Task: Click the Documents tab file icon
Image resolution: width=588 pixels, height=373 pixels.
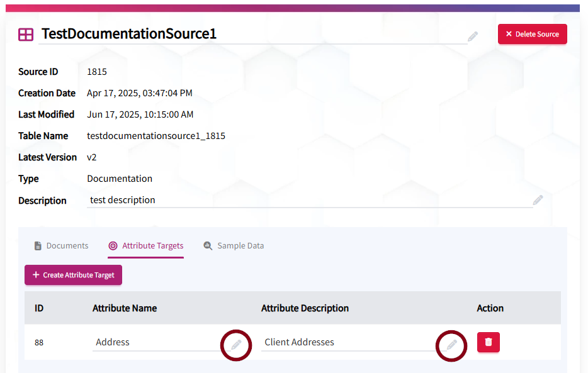Action: (38, 246)
